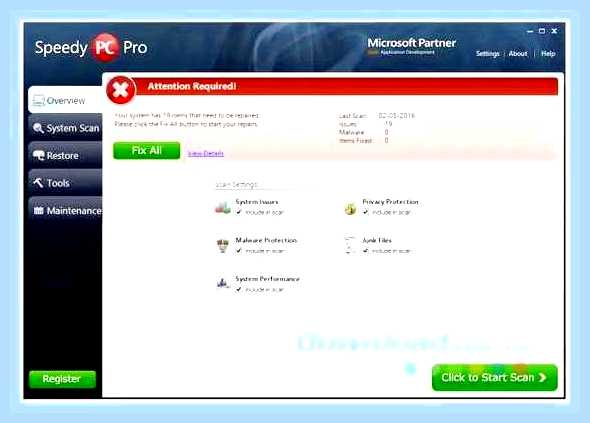Switch to the System Scan tab

coord(65,128)
